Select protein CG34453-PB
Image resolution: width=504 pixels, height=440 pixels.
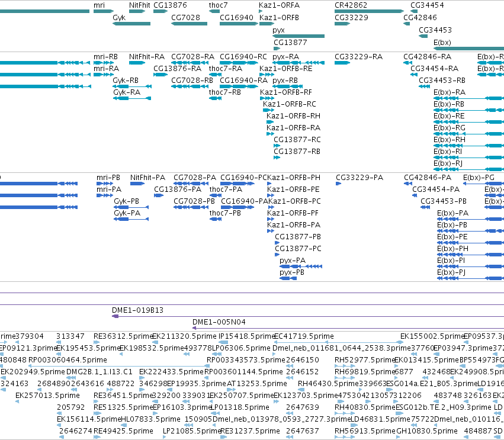tap(443, 201)
